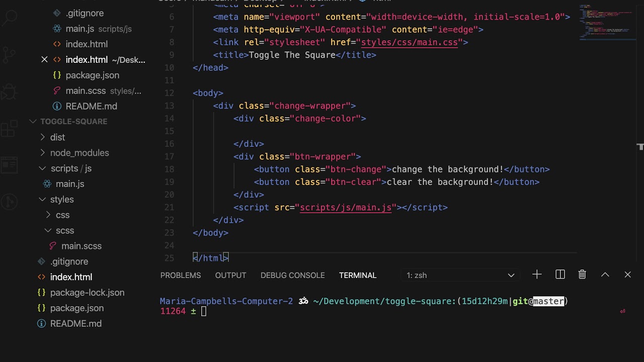Image resolution: width=644 pixels, height=362 pixels.
Task: Click info icon of README.md in tree
Action: pos(42,324)
